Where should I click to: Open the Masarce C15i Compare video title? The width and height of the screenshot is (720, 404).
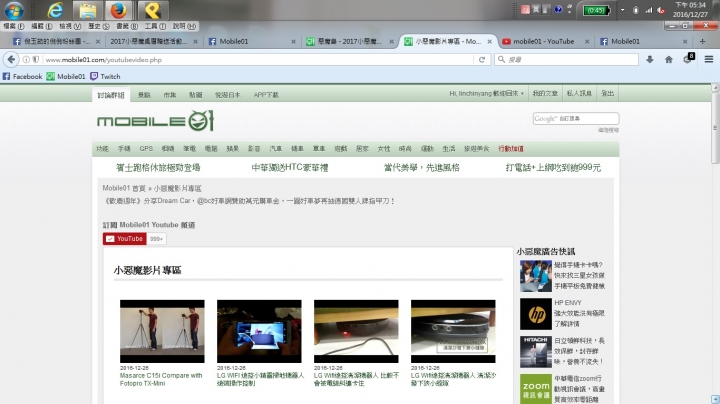pyautogui.click(x=161, y=379)
